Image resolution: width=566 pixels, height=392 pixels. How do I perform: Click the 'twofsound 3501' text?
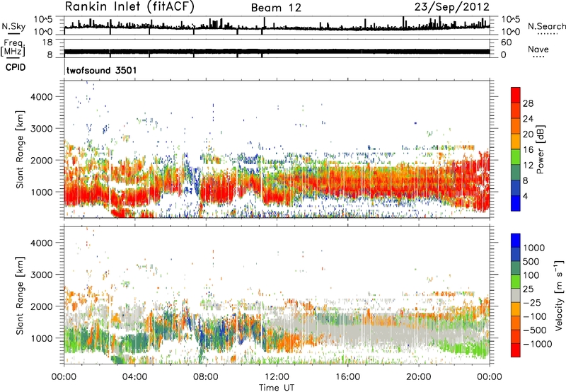point(101,70)
